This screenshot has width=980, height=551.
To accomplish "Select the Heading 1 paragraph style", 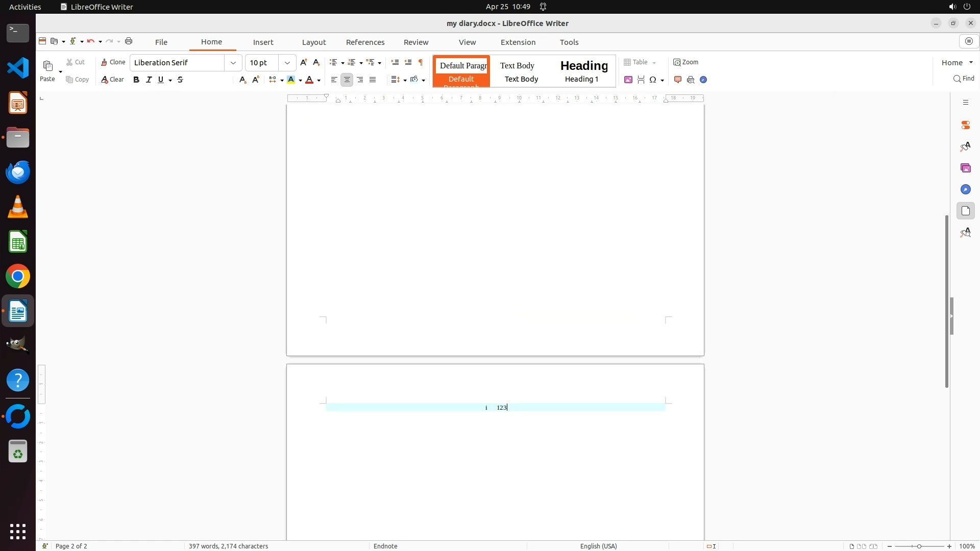I will click(583, 71).
